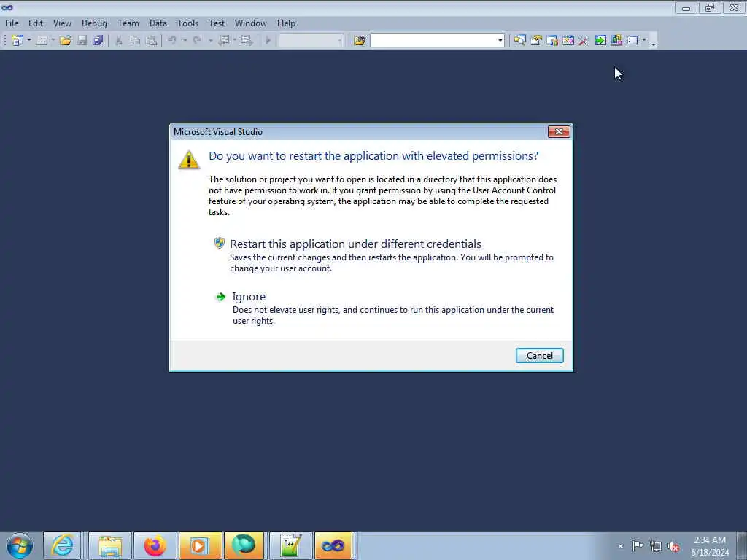Open the Edit menu
Image resolution: width=747 pixels, height=560 pixels.
click(x=36, y=23)
